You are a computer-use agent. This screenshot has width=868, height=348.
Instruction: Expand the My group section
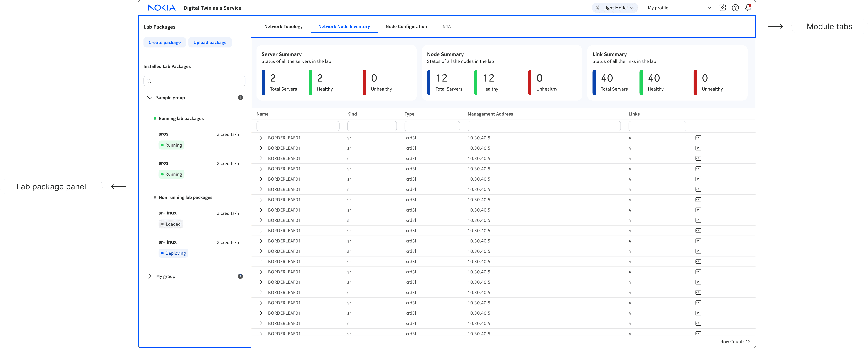[150, 276]
